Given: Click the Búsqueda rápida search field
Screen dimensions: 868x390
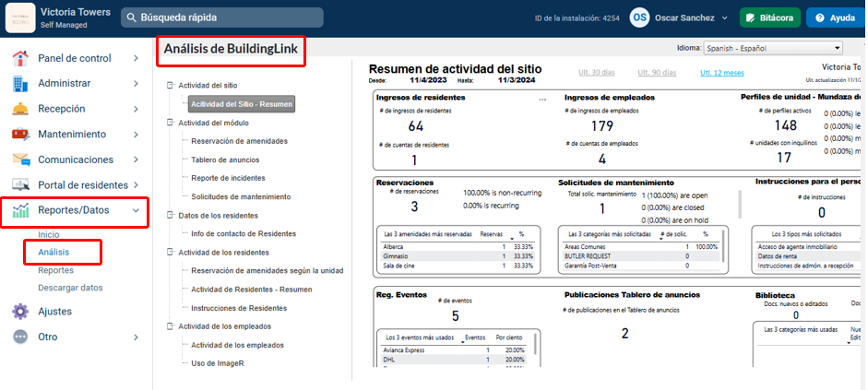Looking at the screenshot, I should (x=222, y=18).
